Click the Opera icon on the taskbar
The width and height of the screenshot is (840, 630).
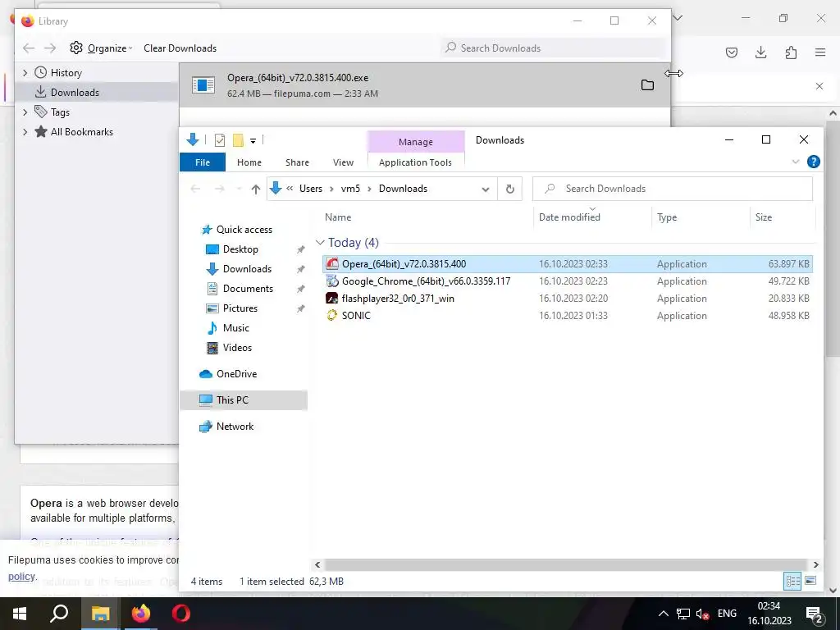(181, 614)
